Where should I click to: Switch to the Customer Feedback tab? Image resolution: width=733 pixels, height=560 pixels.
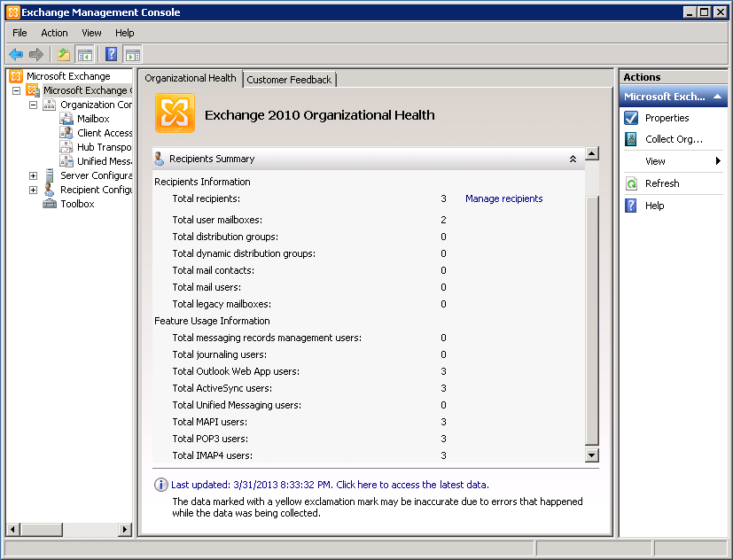[x=289, y=80]
